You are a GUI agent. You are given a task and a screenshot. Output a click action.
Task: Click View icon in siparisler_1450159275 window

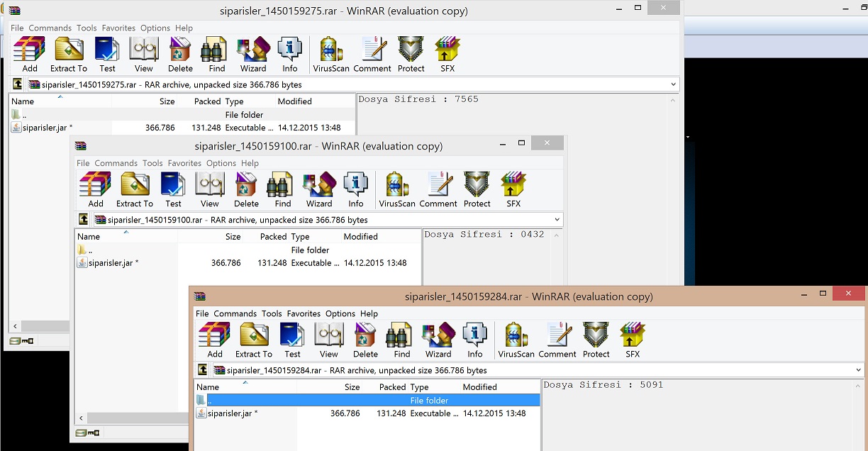click(144, 54)
